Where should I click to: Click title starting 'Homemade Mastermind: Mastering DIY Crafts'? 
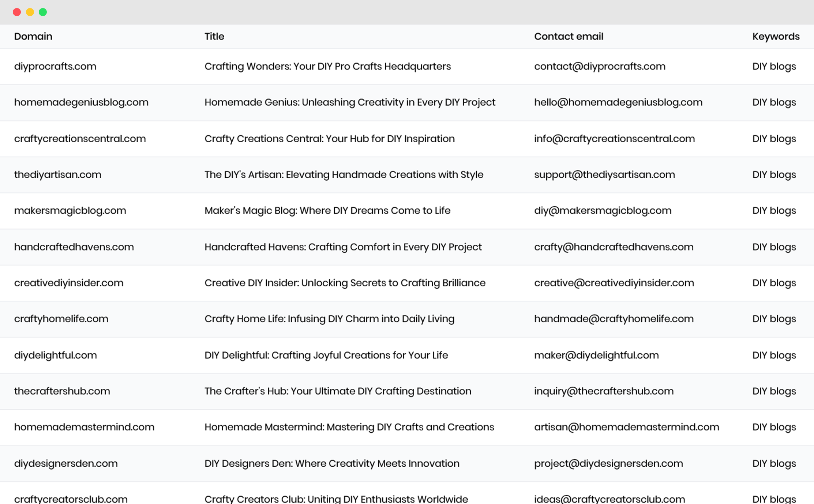point(349,427)
